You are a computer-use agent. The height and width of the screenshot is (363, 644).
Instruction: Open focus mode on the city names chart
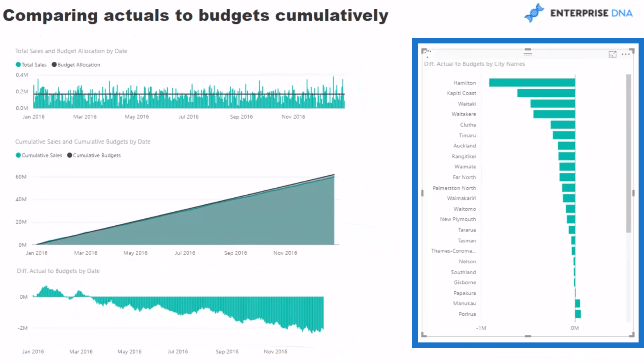click(x=612, y=54)
